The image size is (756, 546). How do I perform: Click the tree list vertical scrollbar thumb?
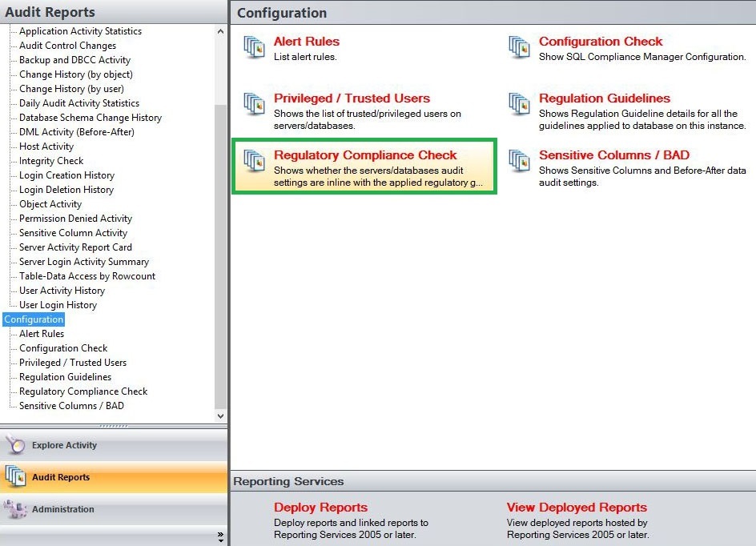click(220, 256)
